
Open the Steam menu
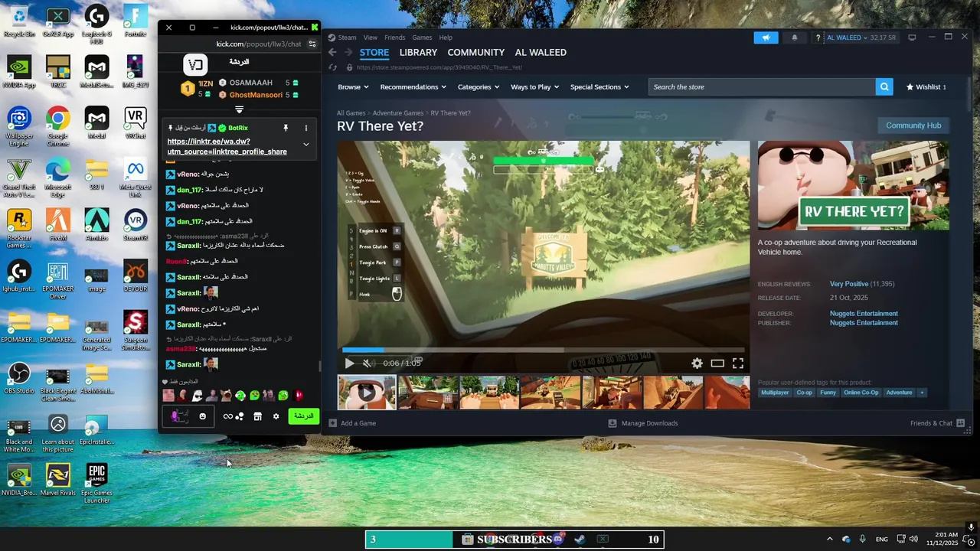(x=347, y=37)
